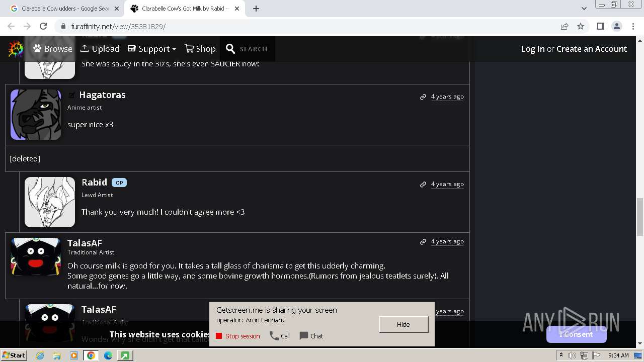Open File Explorer from taskbar
Viewport: 644px width, 362px height.
[x=57, y=355]
